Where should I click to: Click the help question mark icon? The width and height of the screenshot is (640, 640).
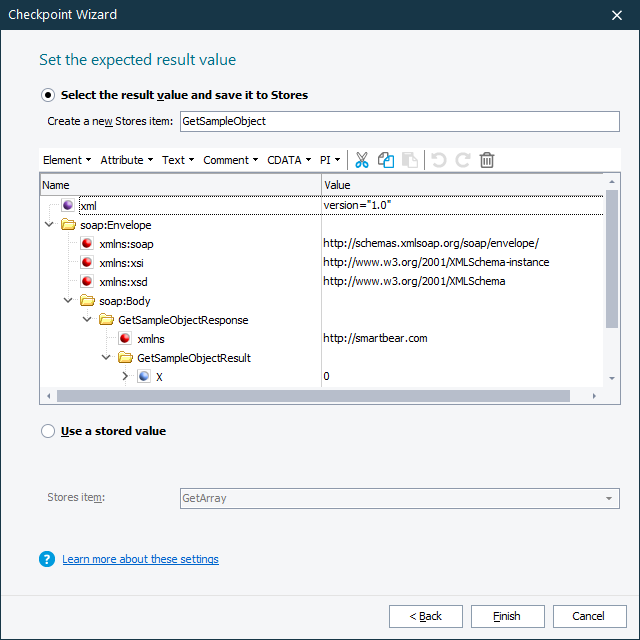click(x=47, y=559)
